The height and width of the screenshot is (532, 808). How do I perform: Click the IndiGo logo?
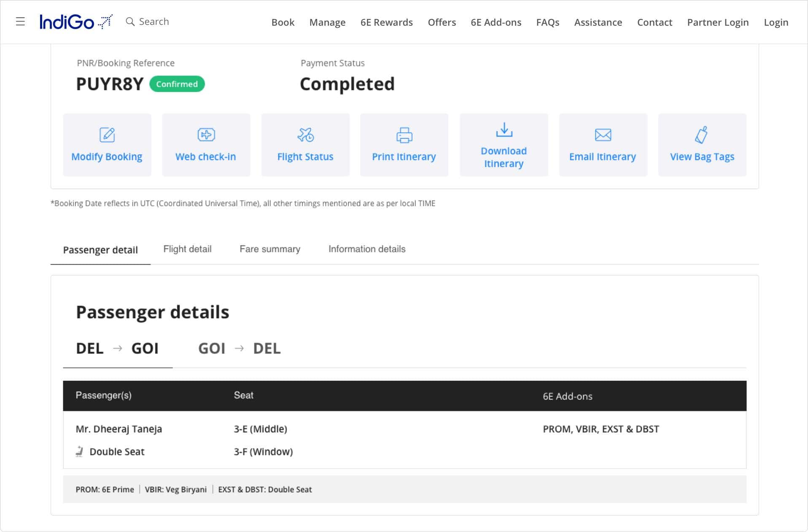(76, 21)
